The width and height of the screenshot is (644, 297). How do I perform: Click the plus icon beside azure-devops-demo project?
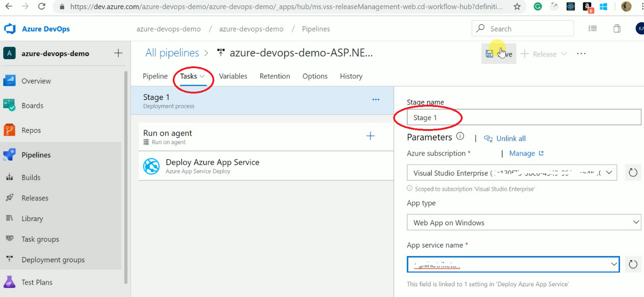click(x=118, y=53)
